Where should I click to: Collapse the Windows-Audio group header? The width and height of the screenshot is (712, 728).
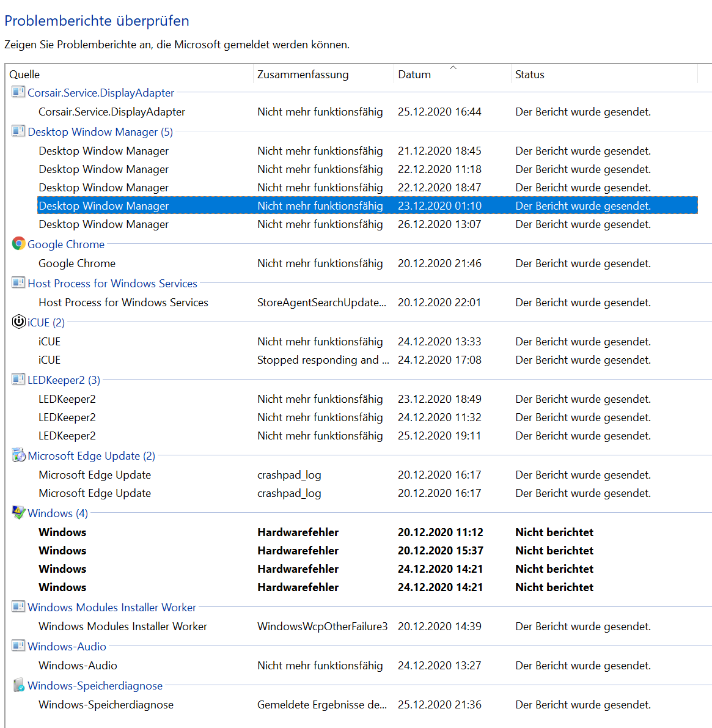pos(67,646)
